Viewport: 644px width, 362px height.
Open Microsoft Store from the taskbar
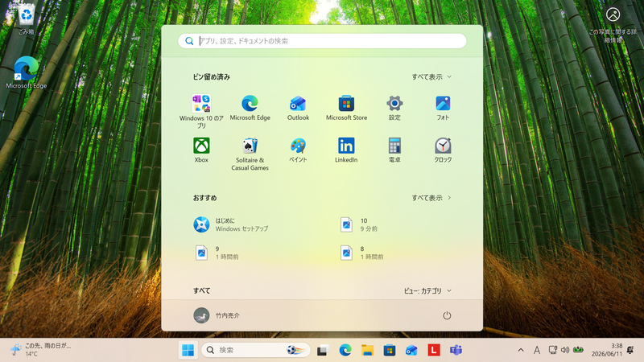tap(390, 350)
